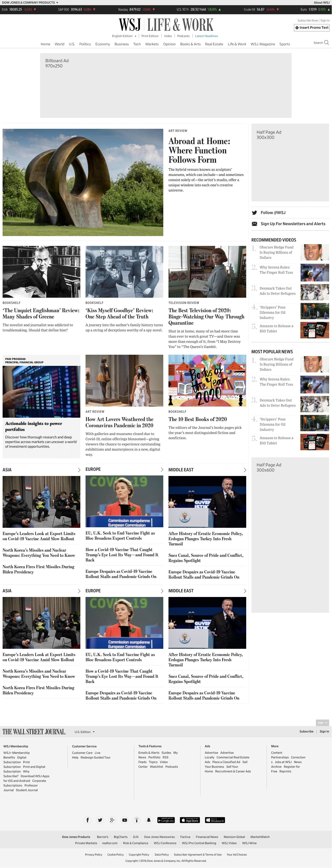
Task: Click the App Store download badge
Action: point(190,820)
